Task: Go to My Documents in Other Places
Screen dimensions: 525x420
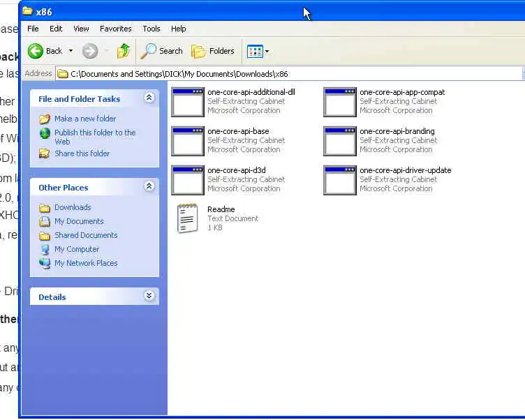Action: pos(79,222)
